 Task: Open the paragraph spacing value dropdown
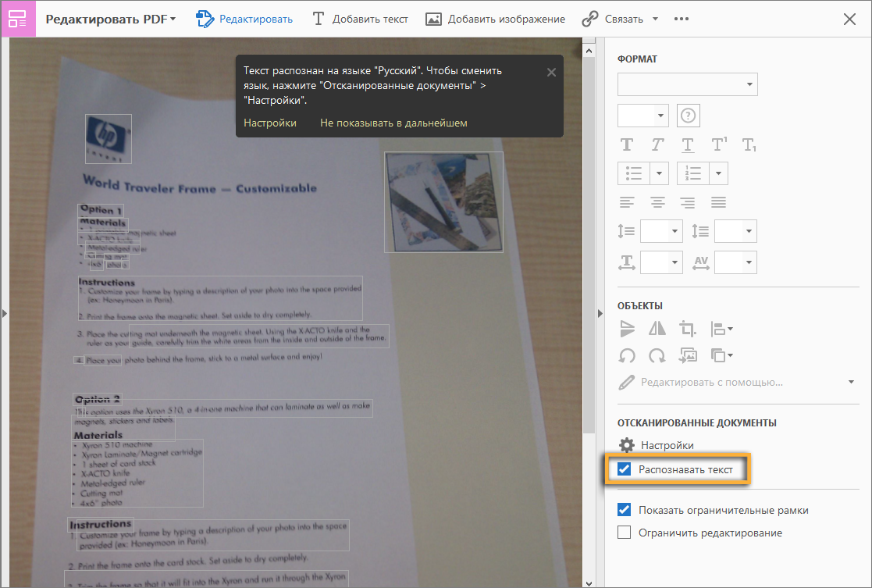[x=735, y=231]
